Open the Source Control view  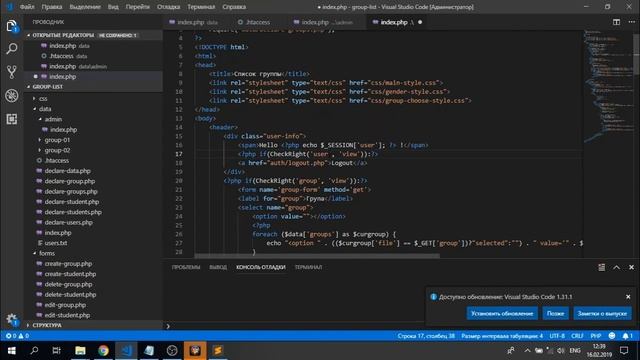(x=12, y=72)
